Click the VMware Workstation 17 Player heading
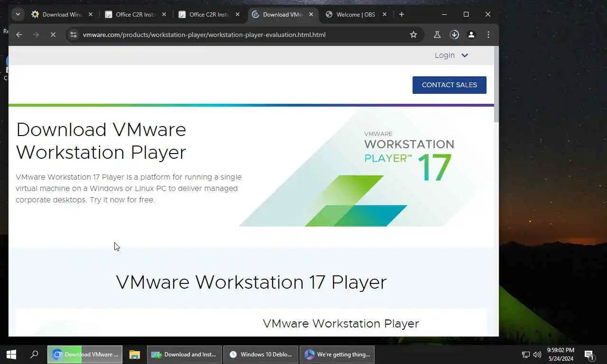607x364 pixels. tap(251, 282)
